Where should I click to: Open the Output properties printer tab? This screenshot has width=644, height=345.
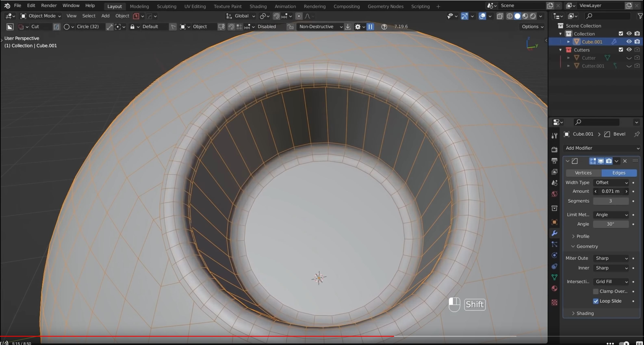(x=554, y=161)
